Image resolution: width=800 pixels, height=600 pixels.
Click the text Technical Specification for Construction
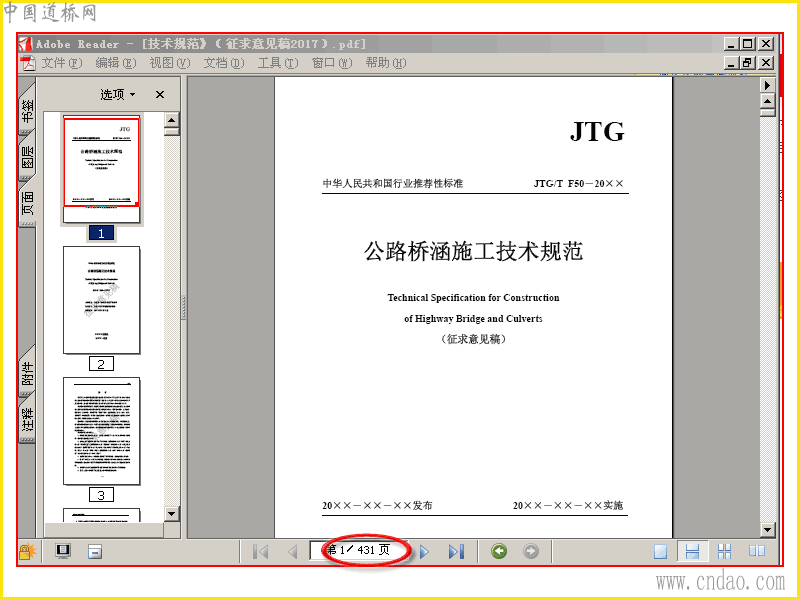(x=473, y=297)
